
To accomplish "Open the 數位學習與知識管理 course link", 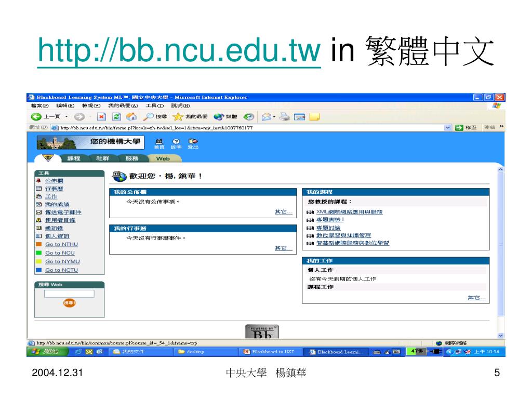I will tap(343, 235).
